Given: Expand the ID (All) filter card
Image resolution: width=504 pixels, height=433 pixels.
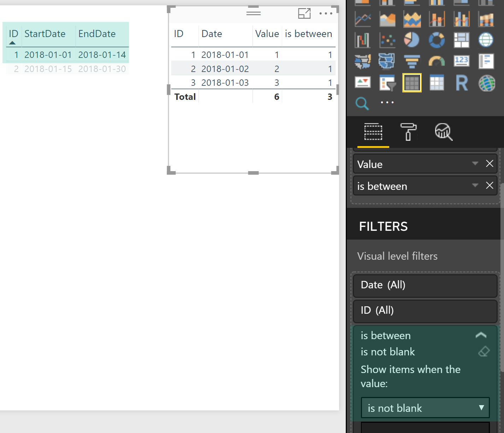Looking at the screenshot, I should pyautogui.click(x=425, y=311).
